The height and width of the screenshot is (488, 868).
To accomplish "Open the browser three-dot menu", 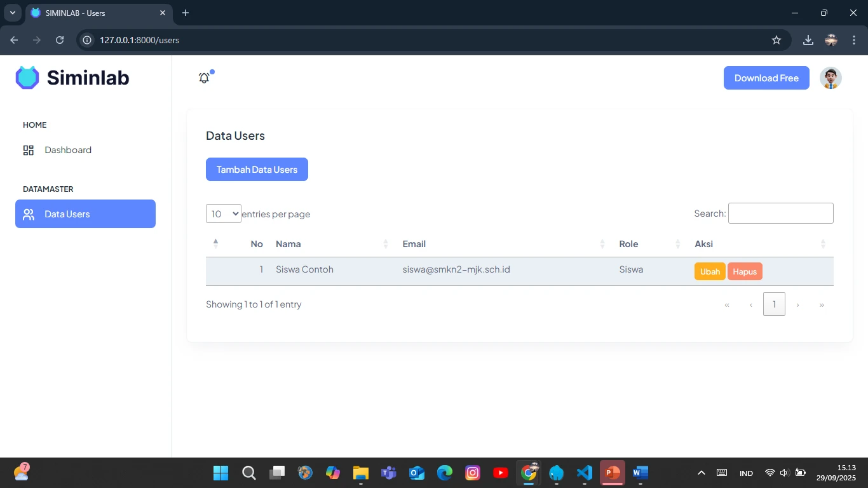I will tap(853, 40).
